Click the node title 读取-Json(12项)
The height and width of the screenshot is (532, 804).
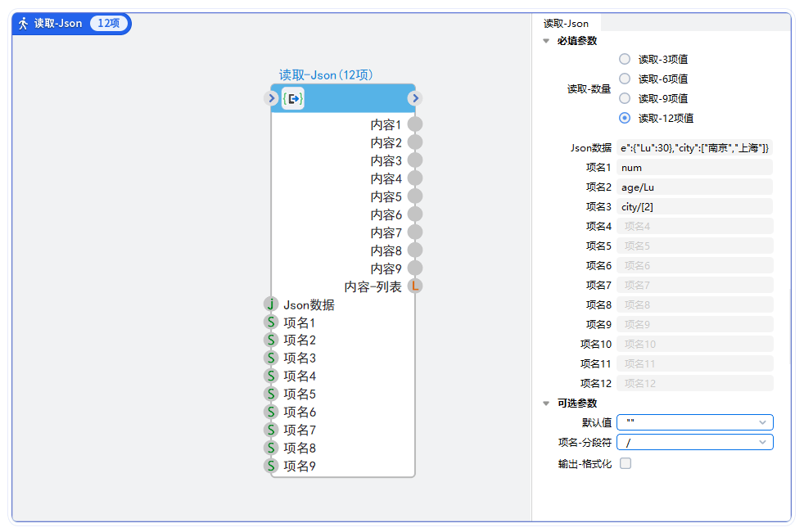tap(326, 74)
